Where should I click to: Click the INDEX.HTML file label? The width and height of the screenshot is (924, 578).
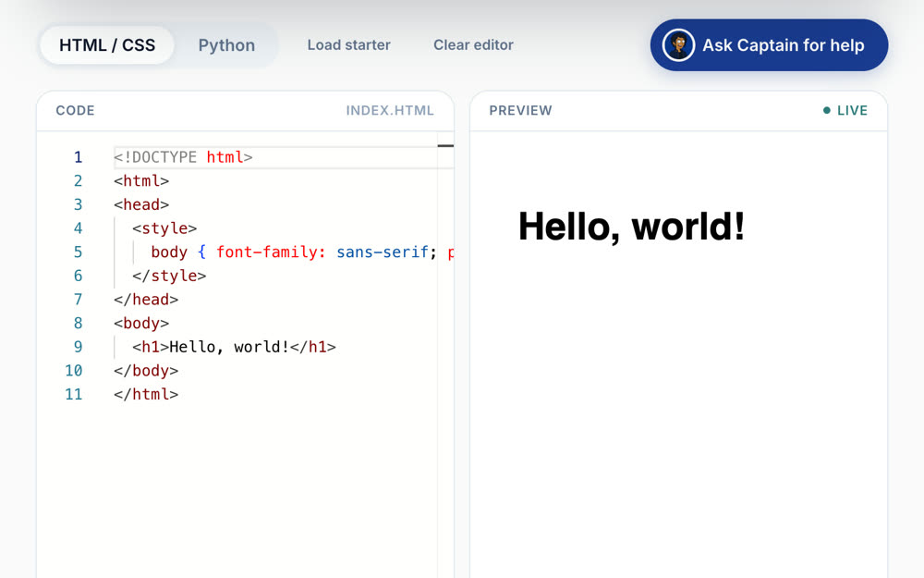[390, 110]
